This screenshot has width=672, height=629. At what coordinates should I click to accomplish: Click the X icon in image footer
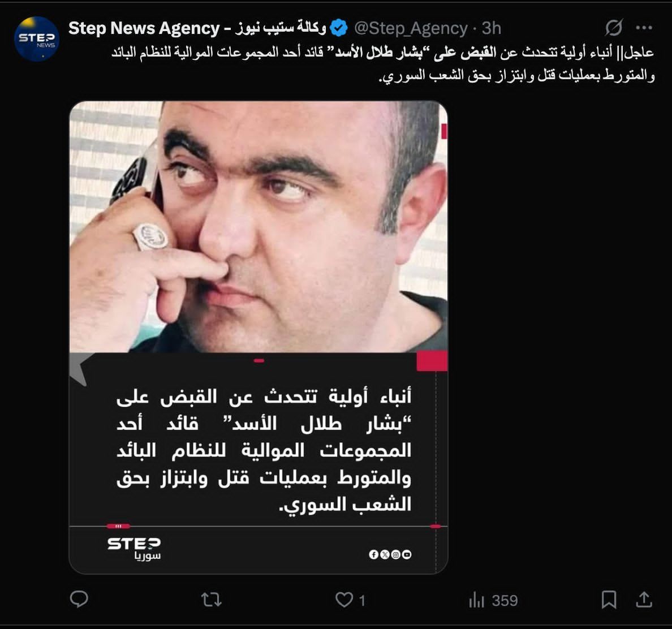click(x=385, y=554)
